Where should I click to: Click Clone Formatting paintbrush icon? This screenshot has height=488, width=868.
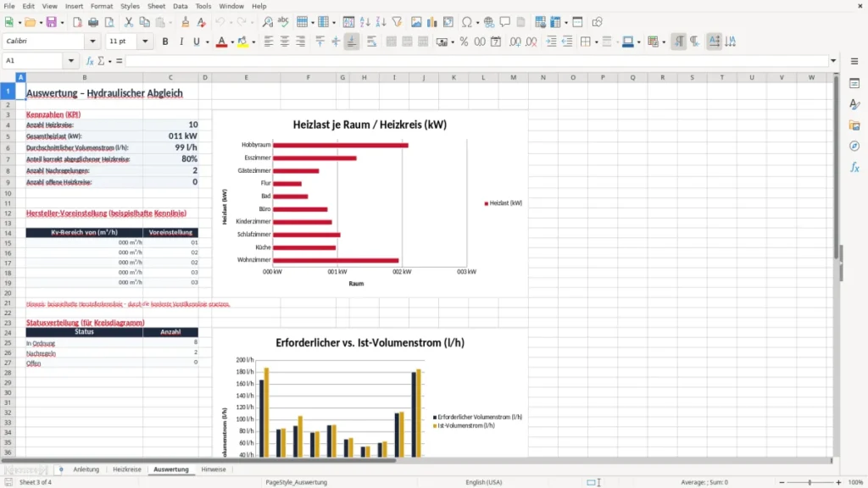click(x=186, y=22)
